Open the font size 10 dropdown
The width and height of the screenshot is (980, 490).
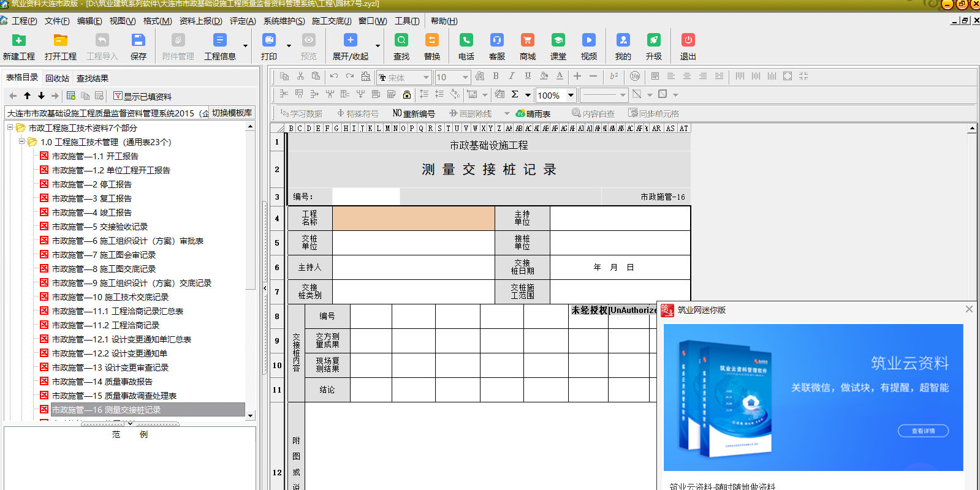pos(465,77)
